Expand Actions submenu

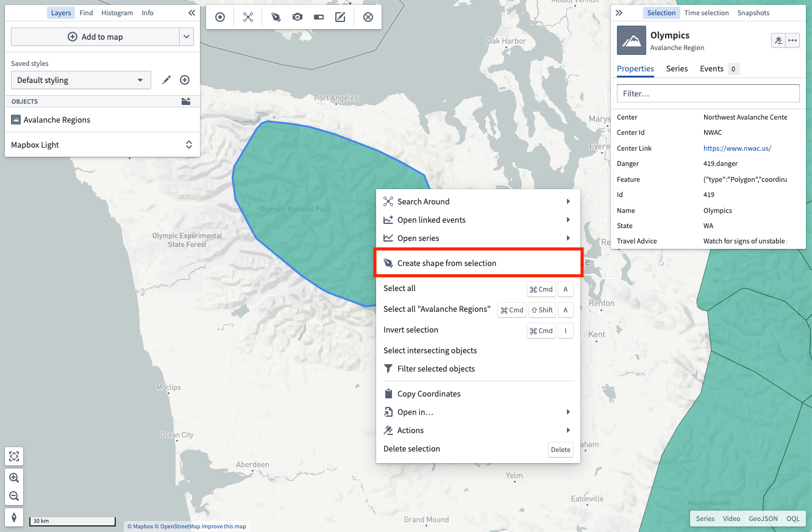(x=478, y=430)
